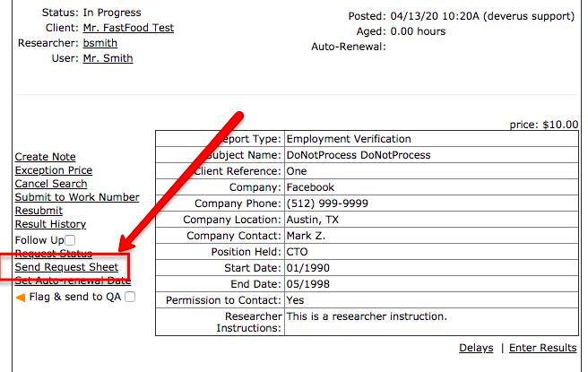The height and width of the screenshot is (372, 588).
Task: Click the Company Phone value cell
Action: (x=431, y=203)
